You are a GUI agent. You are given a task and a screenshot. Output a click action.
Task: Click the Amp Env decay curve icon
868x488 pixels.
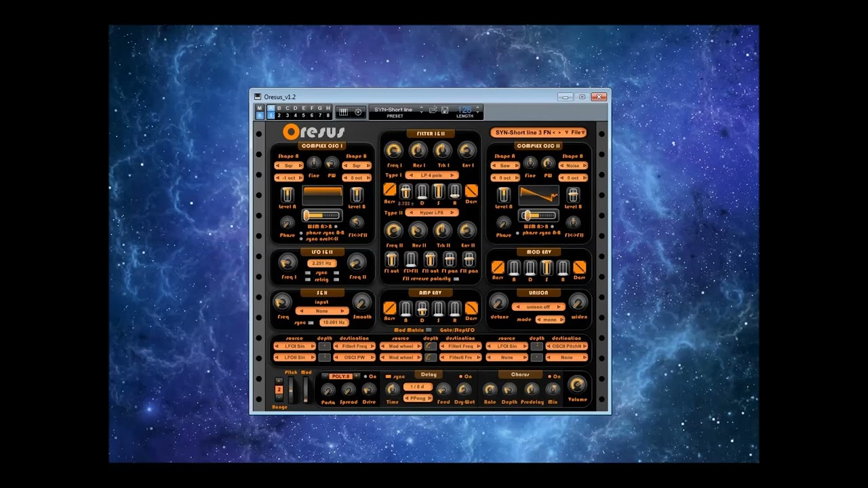[x=471, y=308]
